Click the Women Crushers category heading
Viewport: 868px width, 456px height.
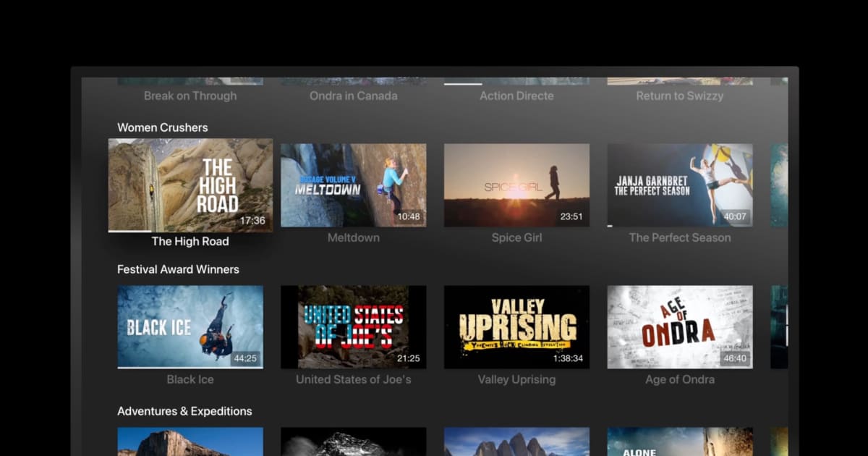(162, 127)
